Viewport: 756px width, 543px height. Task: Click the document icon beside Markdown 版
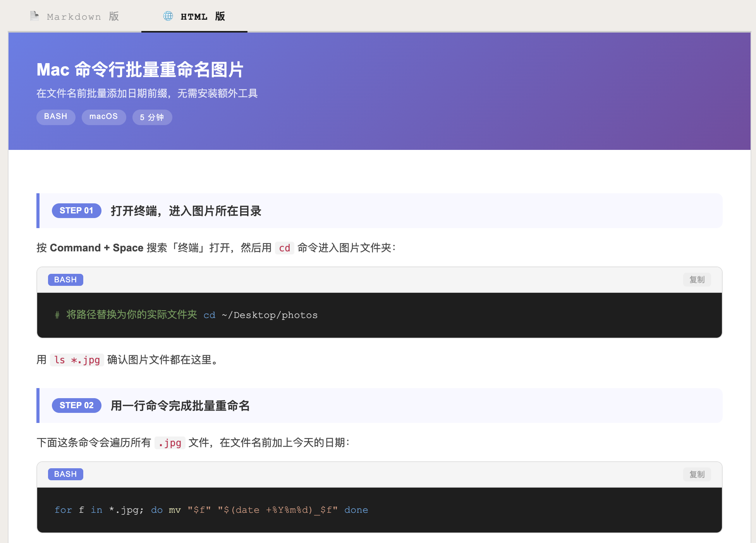click(34, 16)
